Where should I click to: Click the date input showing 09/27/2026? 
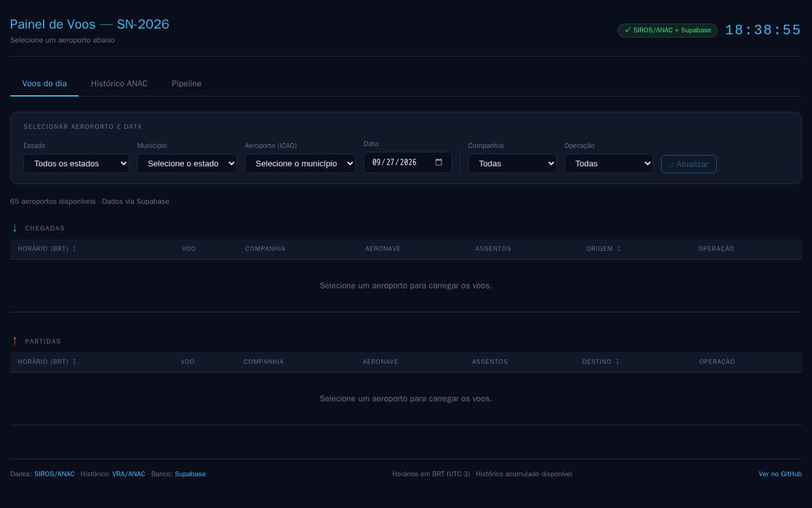408,162
